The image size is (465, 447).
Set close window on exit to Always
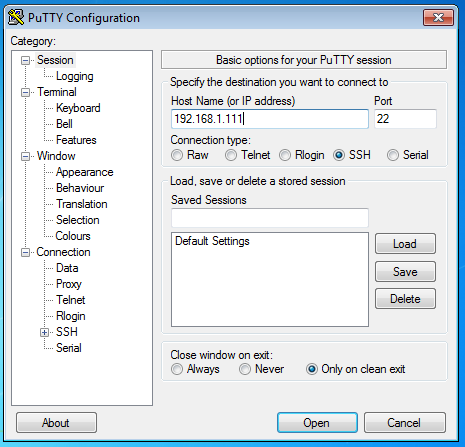177,369
